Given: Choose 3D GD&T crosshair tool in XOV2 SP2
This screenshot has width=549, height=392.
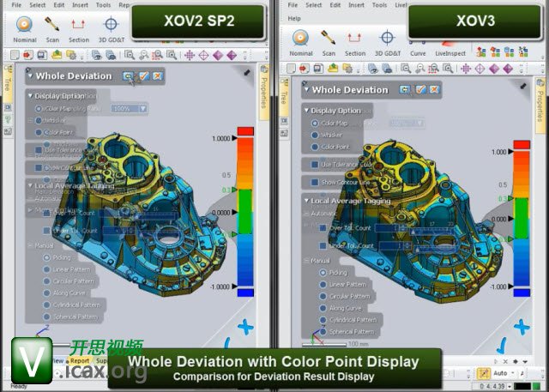Looking at the screenshot, I should [x=111, y=29].
